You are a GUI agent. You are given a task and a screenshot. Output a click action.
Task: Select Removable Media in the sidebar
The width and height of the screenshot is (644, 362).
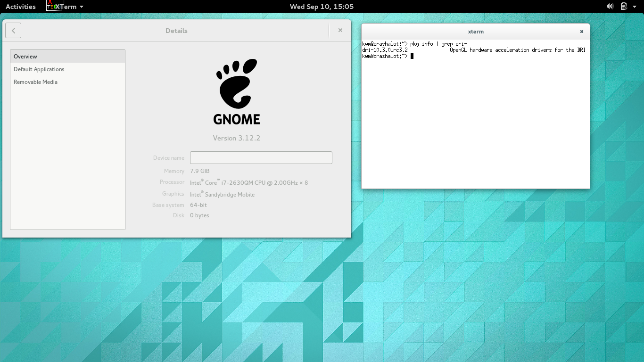(67, 82)
